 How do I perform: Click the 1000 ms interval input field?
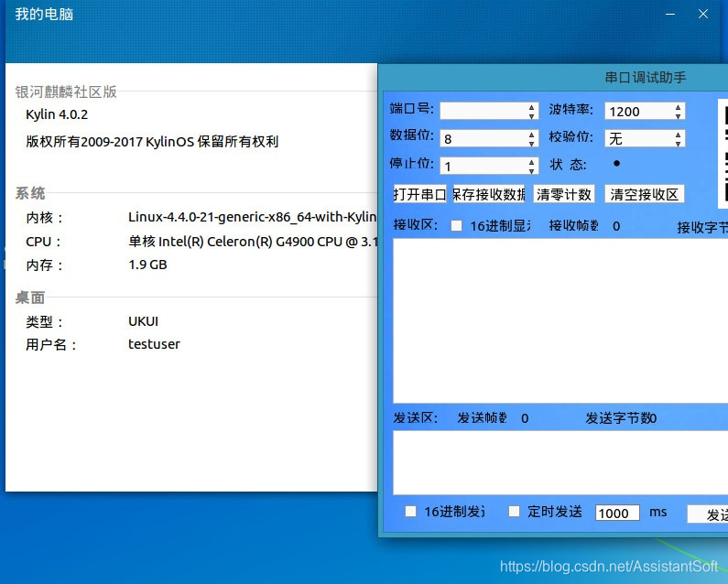(617, 513)
